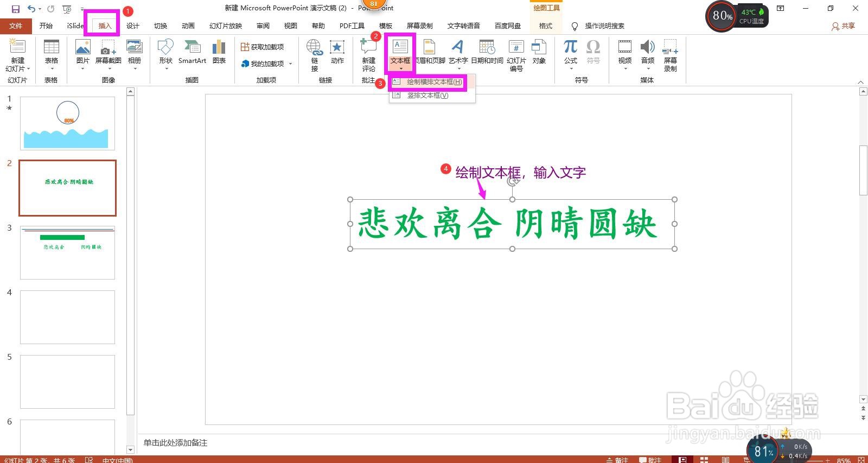Open the 切换 (Transitions) tab

coord(161,26)
